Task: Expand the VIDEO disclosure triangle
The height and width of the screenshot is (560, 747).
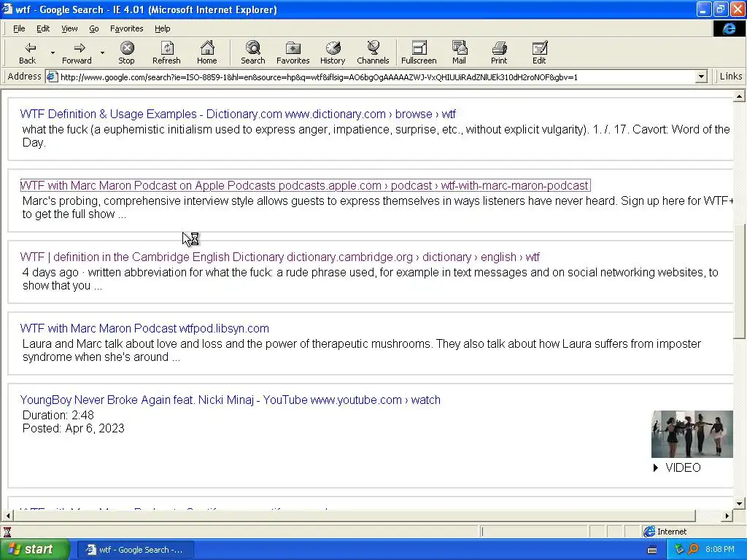Action: coord(656,467)
